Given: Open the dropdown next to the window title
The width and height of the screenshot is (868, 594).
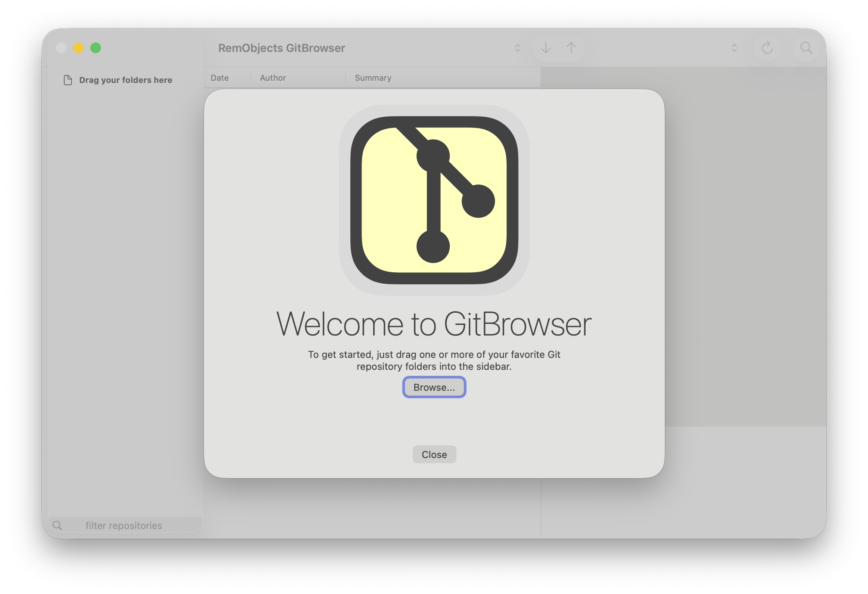Looking at the screenshot, I should (x=517, y=48).
